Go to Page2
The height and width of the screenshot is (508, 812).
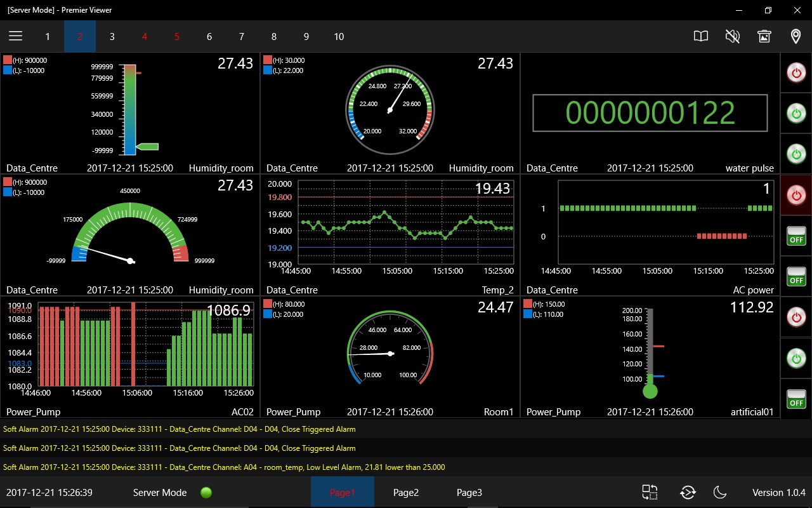406,493
